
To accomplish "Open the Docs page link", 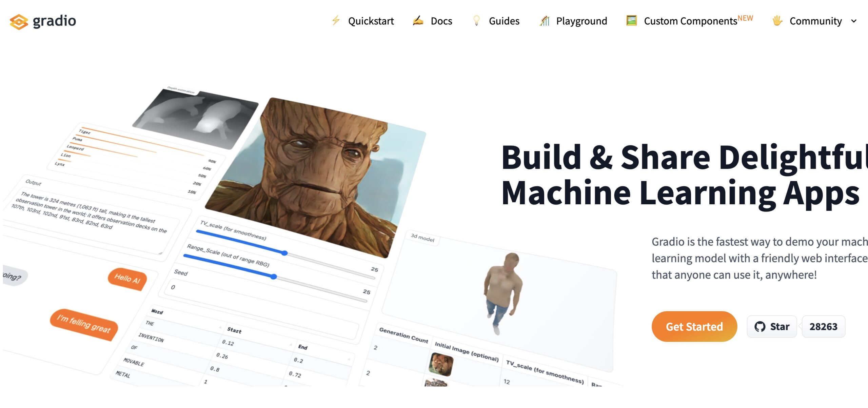I will [441, 21].
